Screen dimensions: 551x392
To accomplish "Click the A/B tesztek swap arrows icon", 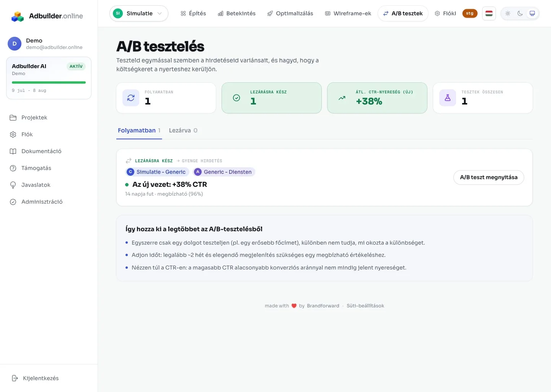I will coord(386,13).
